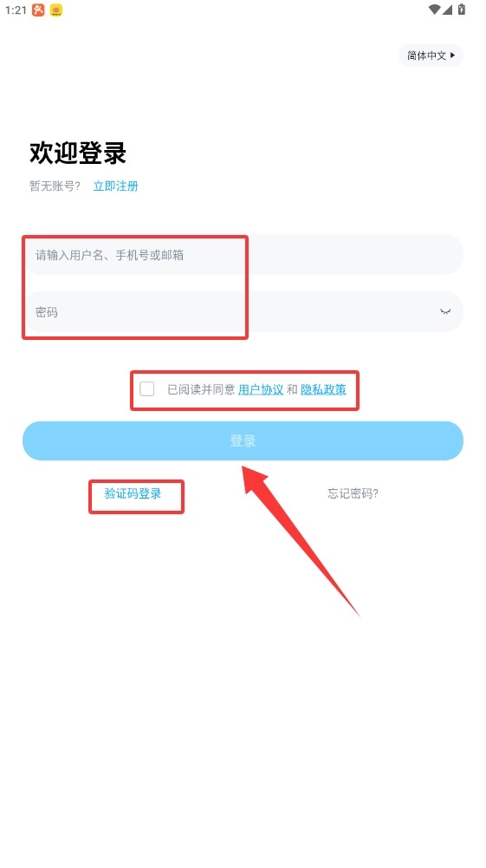Tap the 暂无账号? label text

[55, 186]
